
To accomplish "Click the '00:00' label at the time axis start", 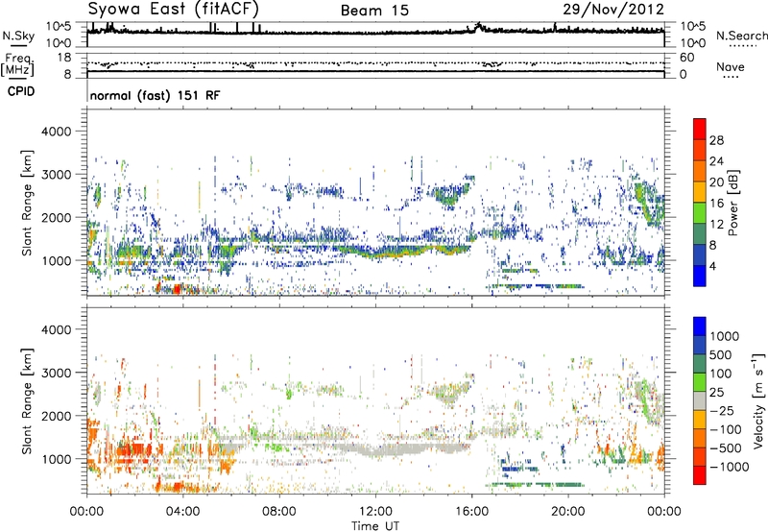I will pyautogui.click(x=87, y=512).
